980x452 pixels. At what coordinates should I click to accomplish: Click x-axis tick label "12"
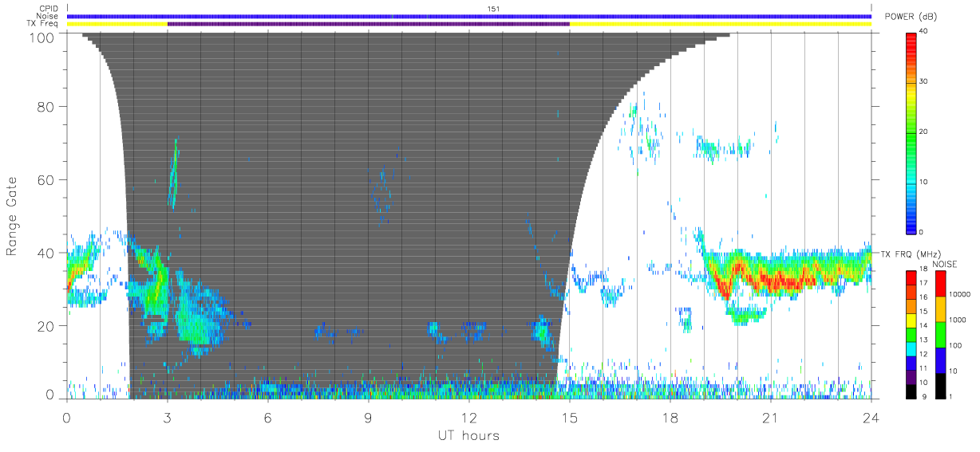click(469, 416)
